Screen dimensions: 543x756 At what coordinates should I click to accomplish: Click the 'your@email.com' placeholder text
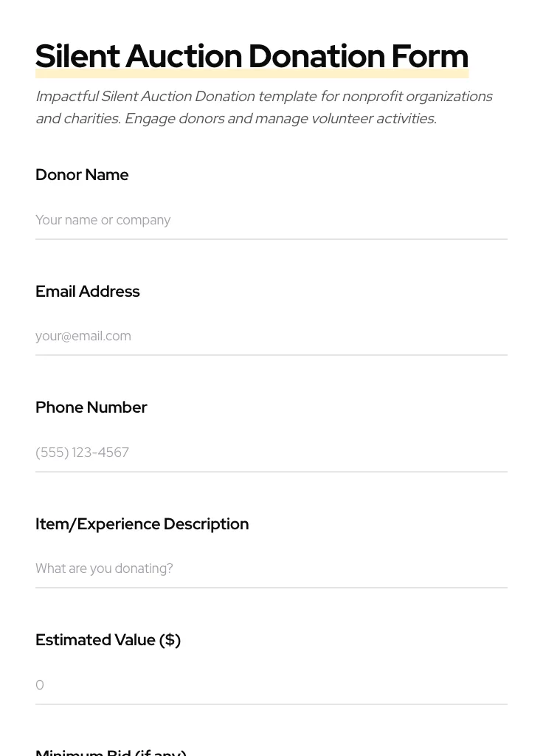[83, 336]
